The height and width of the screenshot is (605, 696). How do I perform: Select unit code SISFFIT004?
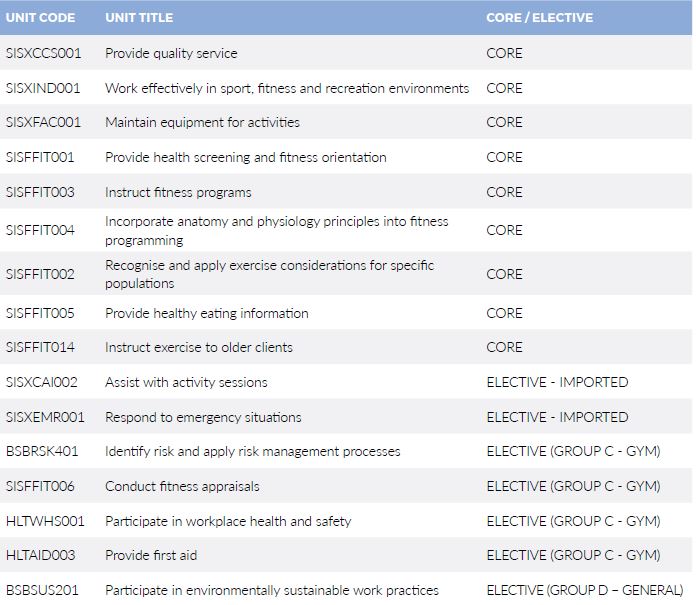(40, 231)
